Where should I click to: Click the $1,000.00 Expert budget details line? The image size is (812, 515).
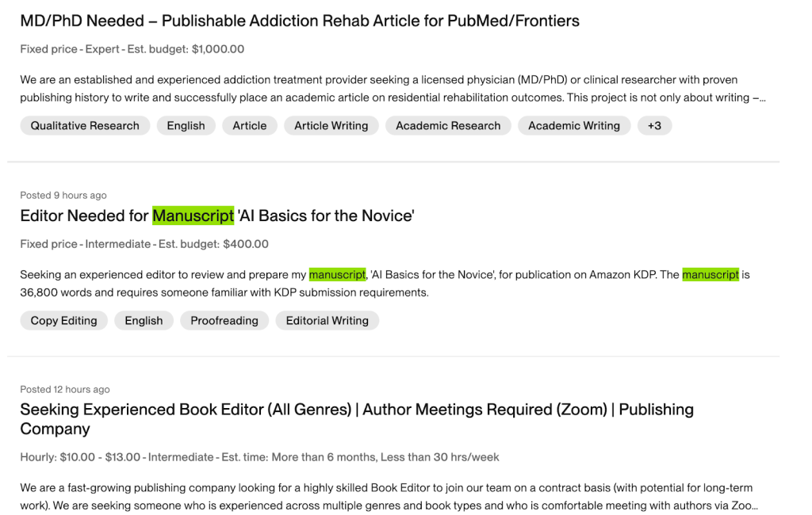pos(132,49)
